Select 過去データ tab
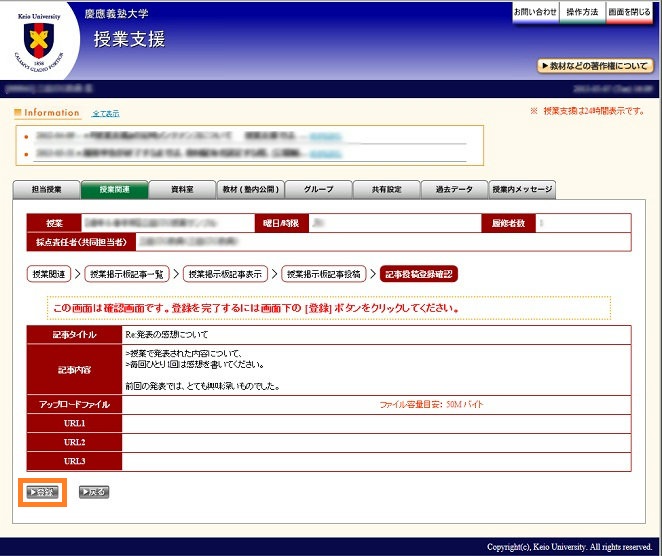This screenshot has width=662, height=556. click(x=453, y=189)
